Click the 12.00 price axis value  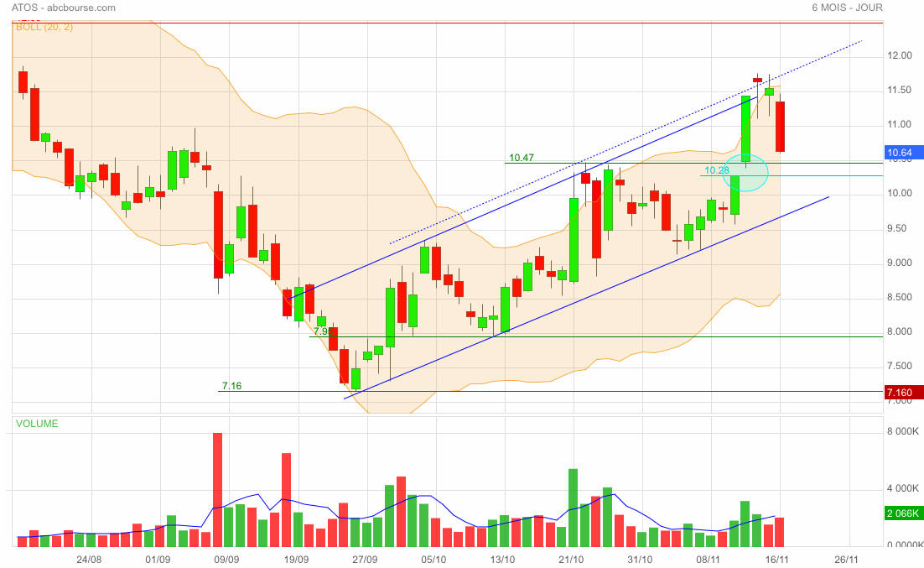tap(899, 55)
